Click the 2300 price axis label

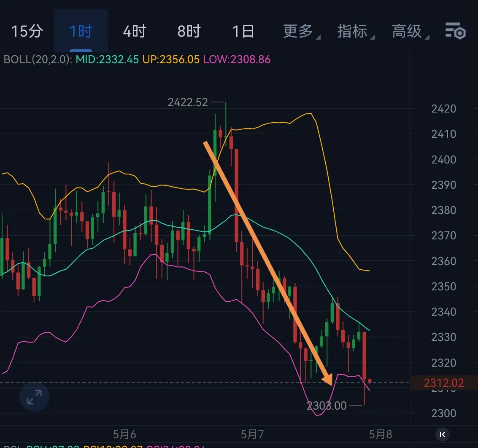(x=444, y=413)
